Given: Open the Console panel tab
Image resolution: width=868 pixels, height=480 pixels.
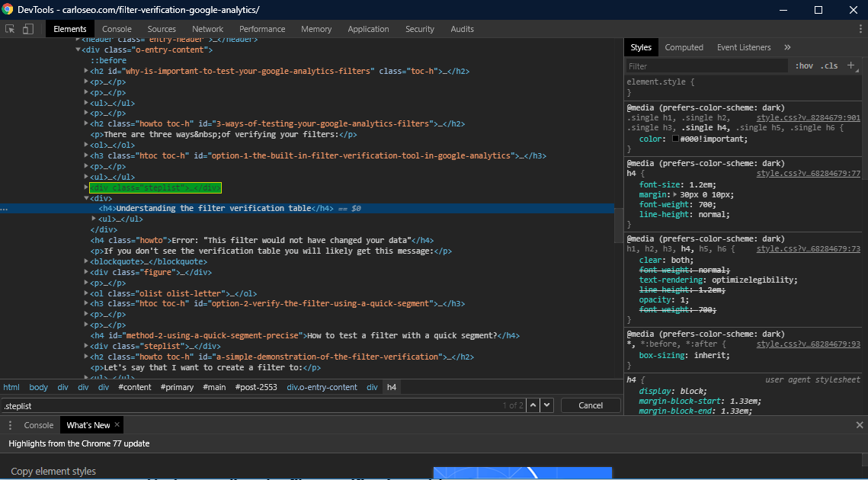Looking at the screenshot, I should [x=117, y=29].
